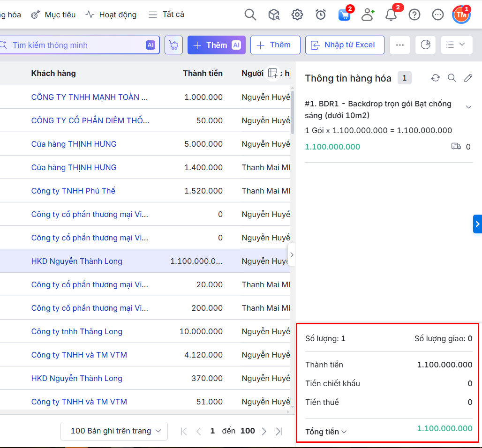Open the 100 Bản ghi trên trang dropdown
The height and width of the screenshot is (448, 482).
point(114,431)
